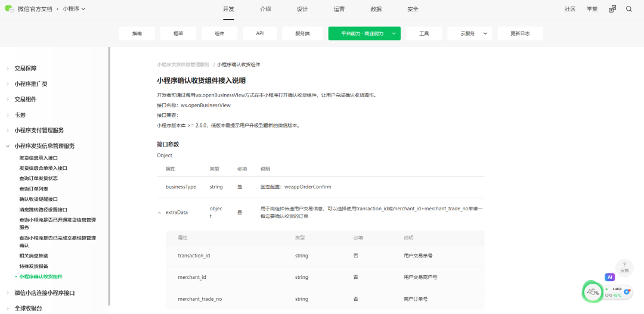The width and height of the screenshot is (644, 314).
Task: Expand the 小程序推广员 sidebar section
Action: [8, 84]
